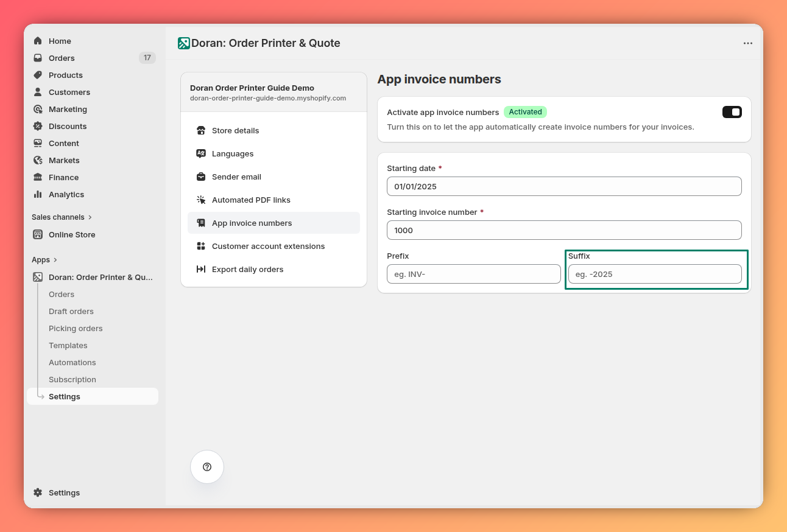Screen dimensions: 787x532
Task: Expand the Apps section chevron
Action: coord(55,260)
